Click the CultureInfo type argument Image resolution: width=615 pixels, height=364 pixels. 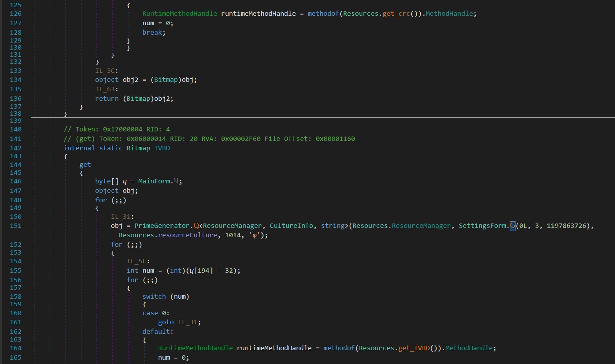pos(291,226)
